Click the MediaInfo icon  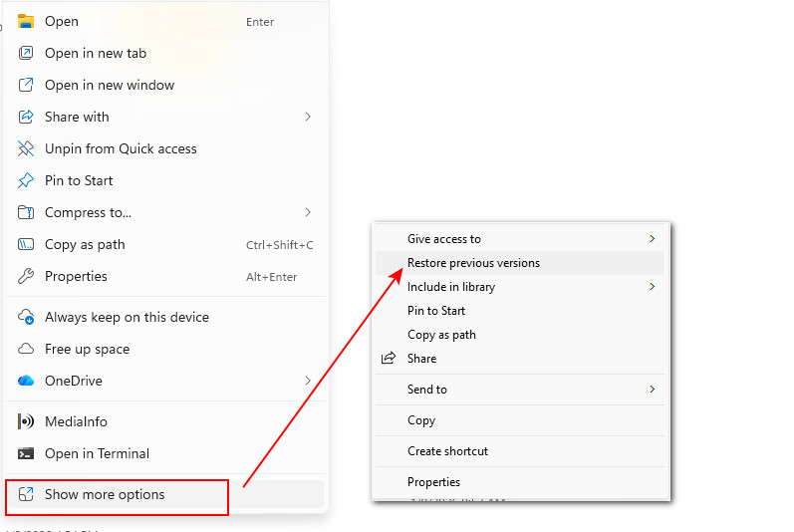tap(26, 421)
